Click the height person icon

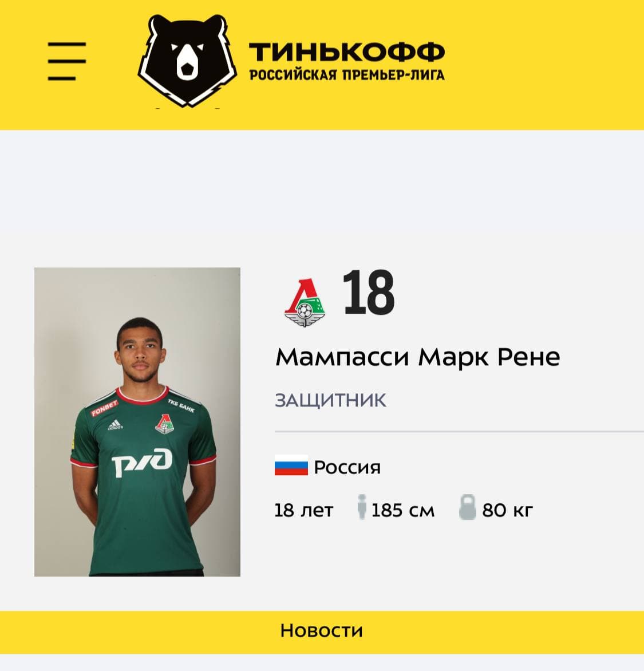pyautogui.click(x=361, y=508)
